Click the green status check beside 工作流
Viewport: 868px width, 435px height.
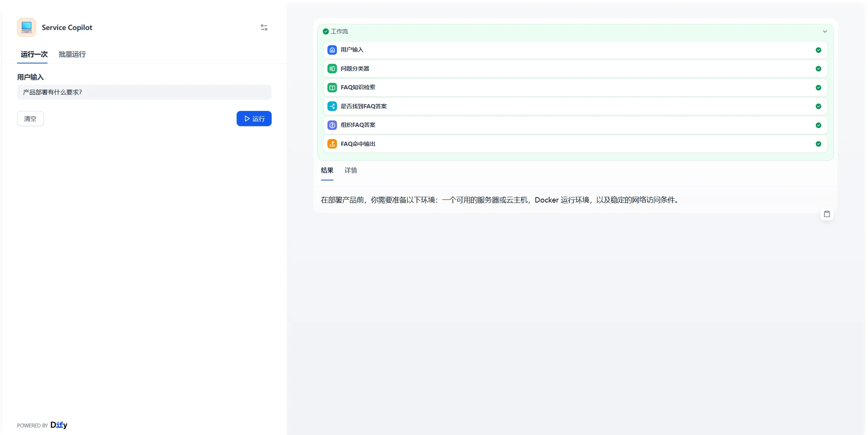click(x=326, y=32)
